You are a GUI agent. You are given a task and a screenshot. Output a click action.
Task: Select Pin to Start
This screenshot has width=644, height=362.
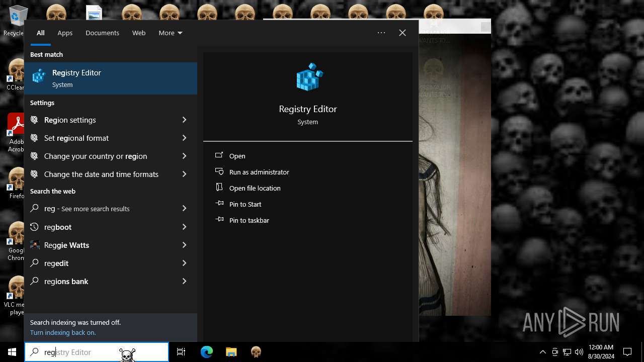tap(245, 204)
